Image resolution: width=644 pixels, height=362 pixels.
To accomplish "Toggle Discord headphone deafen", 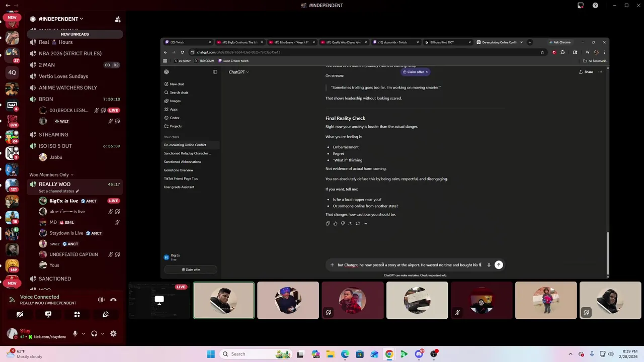I will (94, 333).
